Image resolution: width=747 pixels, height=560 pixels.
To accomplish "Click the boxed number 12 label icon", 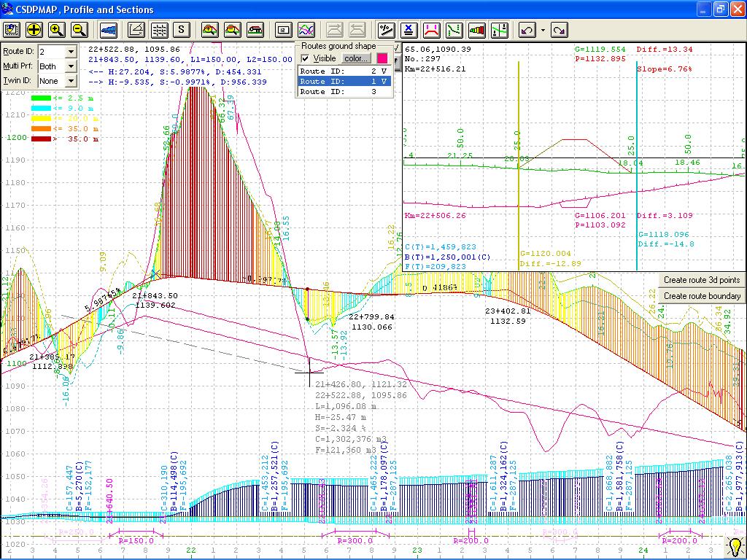I will 284,30.
